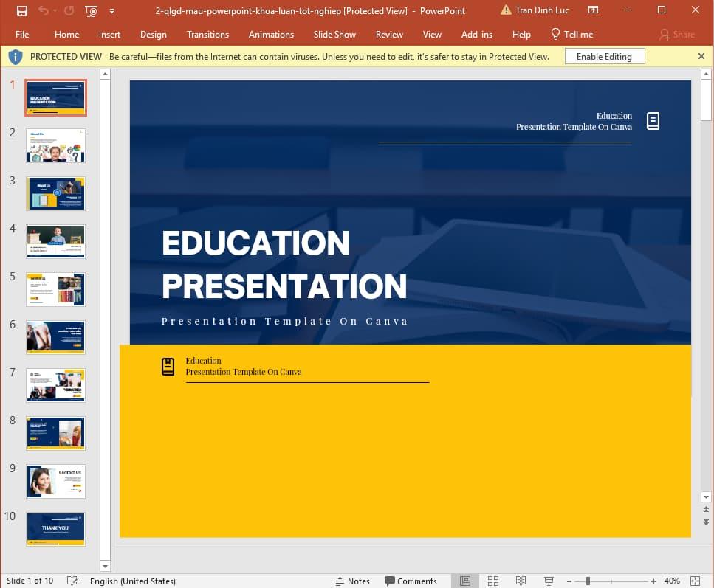Click the spell check icon in status bar
The image size is (714, 588).
(x=72, y=581)
